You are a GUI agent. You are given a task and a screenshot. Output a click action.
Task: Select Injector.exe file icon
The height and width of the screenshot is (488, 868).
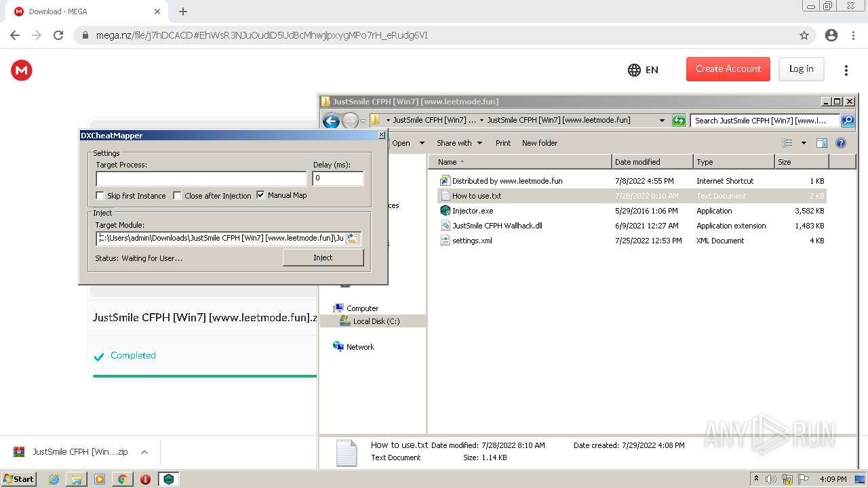click(445, 211)
